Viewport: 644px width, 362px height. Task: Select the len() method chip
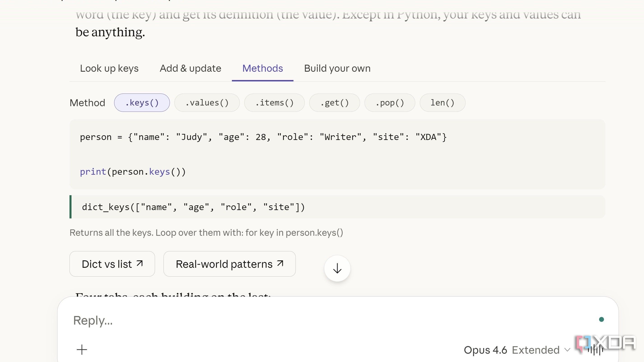[x=443, y=103]
